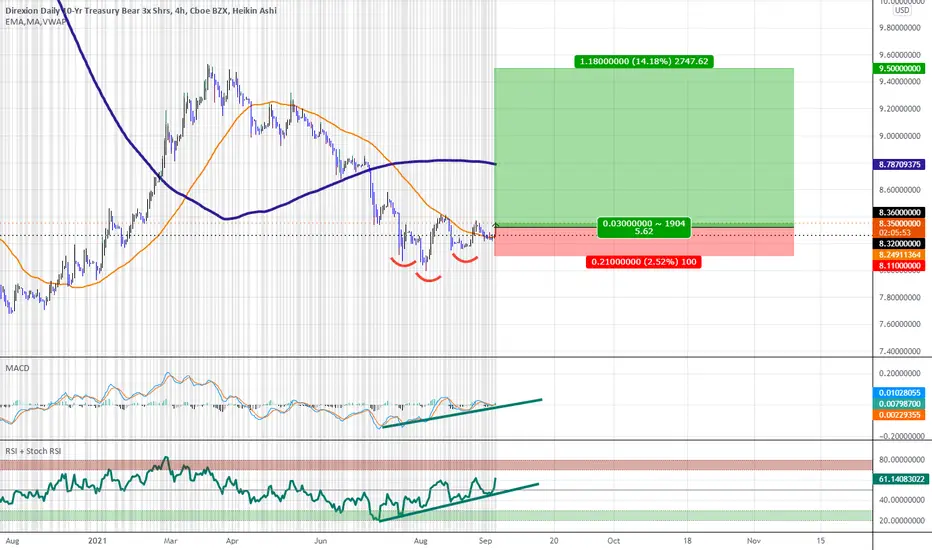This screenshot has height=550, width=932.
Task: Select the green trendline on MACD pane
Action: [x=462, y=413]
